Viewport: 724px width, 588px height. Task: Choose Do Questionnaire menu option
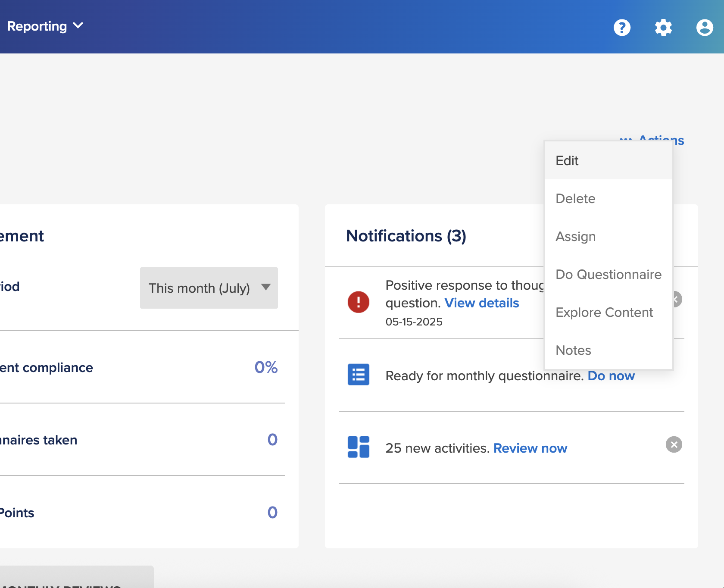click(609, 274)
